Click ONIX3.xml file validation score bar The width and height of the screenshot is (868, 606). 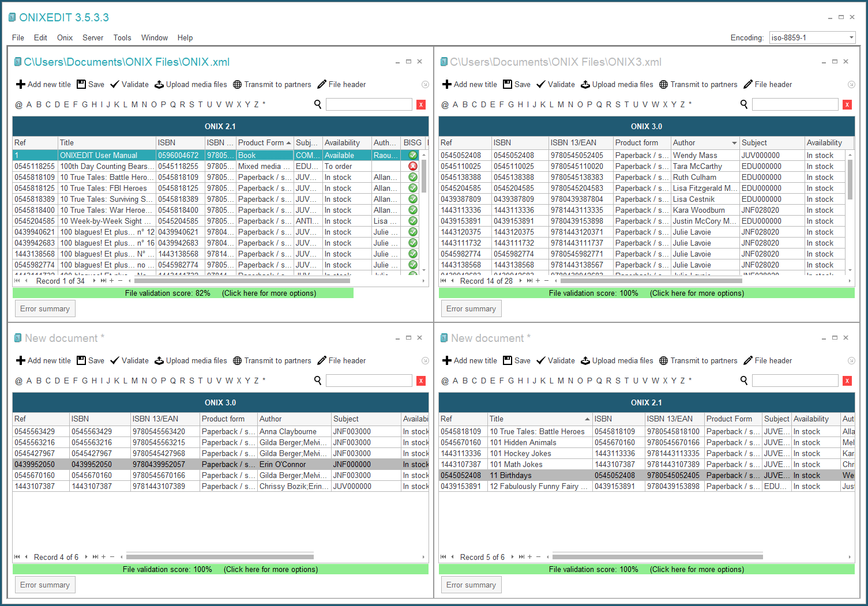click(647, 293)
